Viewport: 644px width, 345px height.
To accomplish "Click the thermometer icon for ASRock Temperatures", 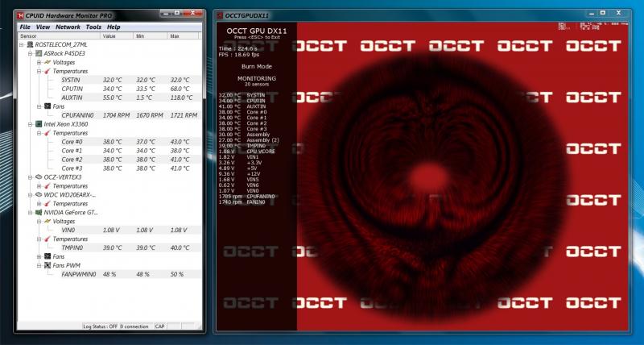I will coord(47,71).
